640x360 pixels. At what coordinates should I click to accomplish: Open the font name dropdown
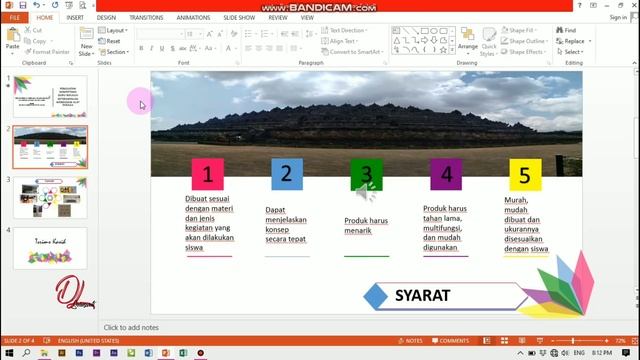181,34
